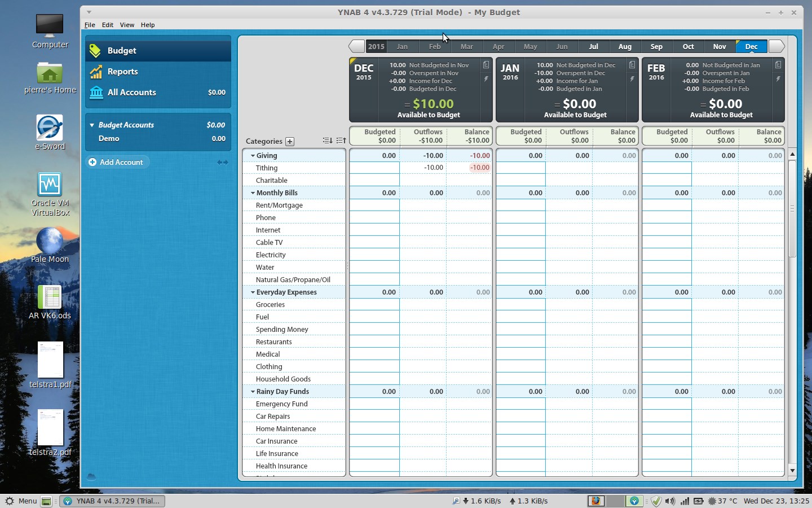Click the collapse all categories icon

[x=341, y=141]
